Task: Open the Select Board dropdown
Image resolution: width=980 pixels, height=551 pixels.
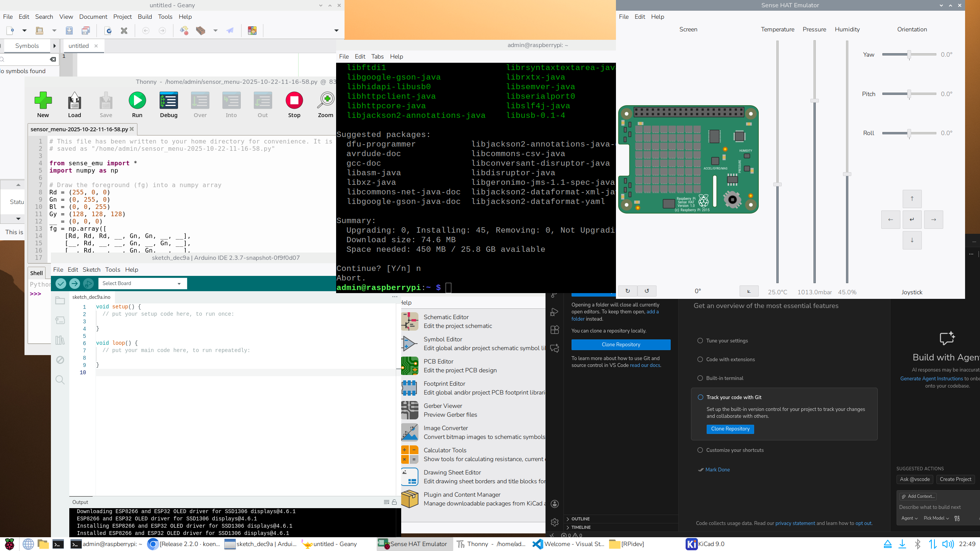Action: (x=142, y=284)
